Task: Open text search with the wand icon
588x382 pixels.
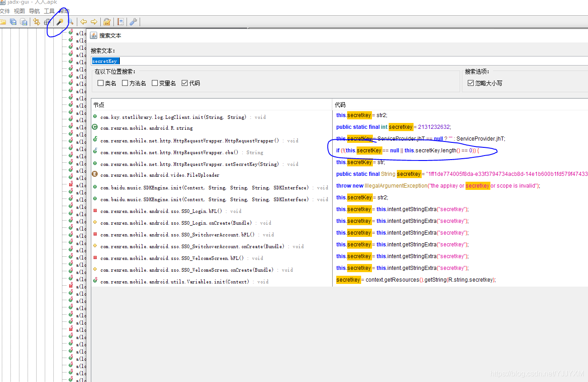Action: tap(59, 22)
